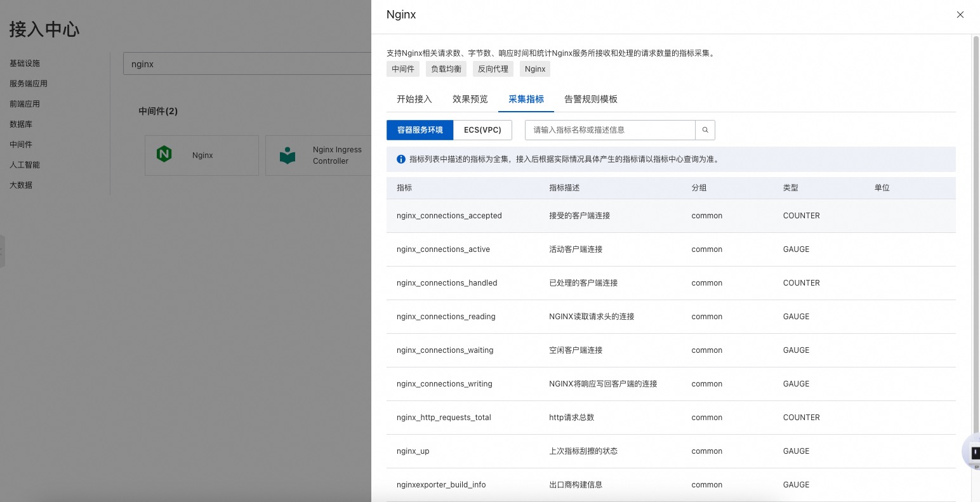Click the search magnifier icon button
The image size is (980, 502).
click(705, 130)
